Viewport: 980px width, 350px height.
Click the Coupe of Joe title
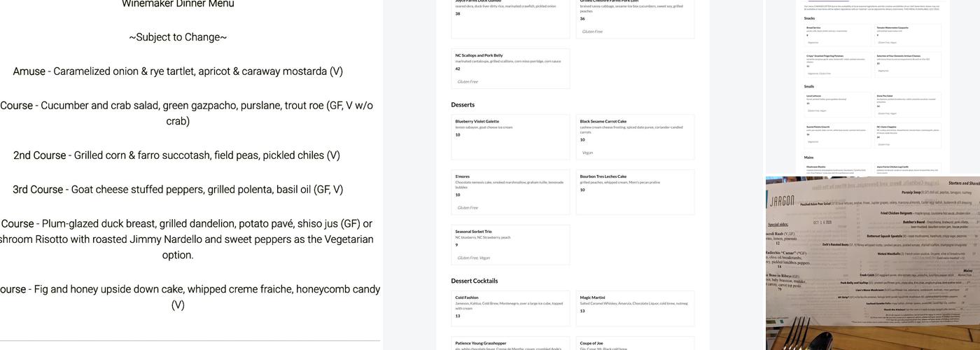pos(592,343)
